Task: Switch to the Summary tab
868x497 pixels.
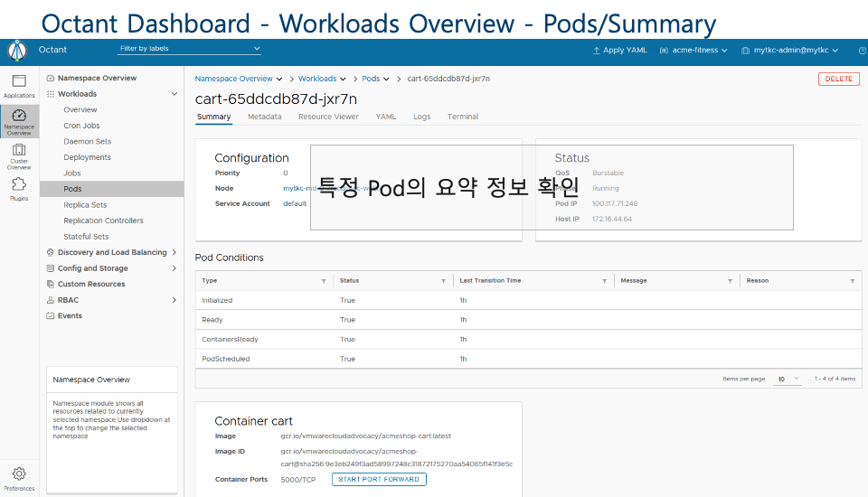Action: coord(213,117)
